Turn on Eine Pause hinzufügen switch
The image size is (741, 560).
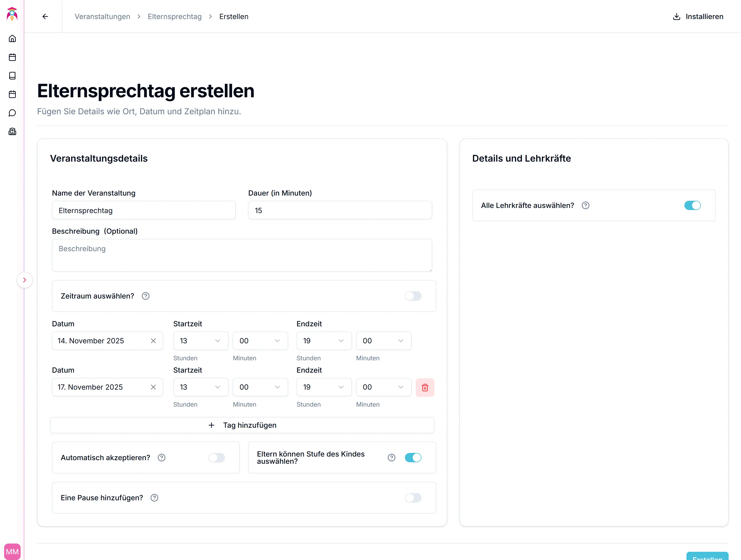(413, 498)
